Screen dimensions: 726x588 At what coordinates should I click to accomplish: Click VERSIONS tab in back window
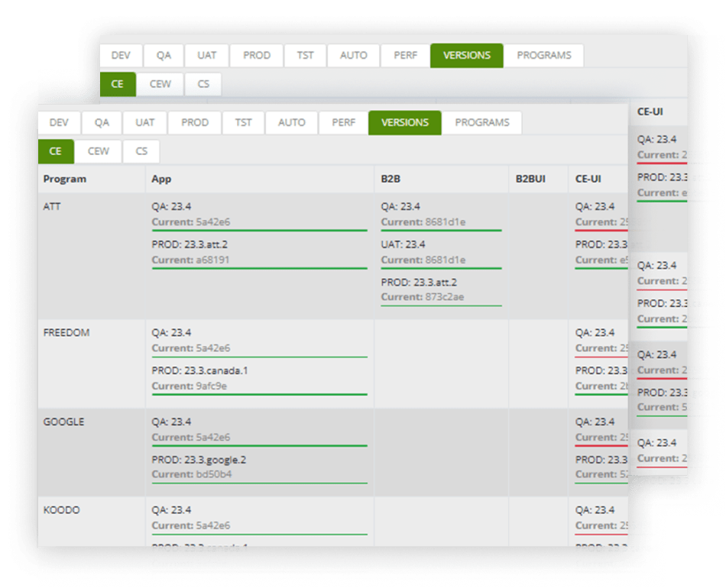[467, 56]
